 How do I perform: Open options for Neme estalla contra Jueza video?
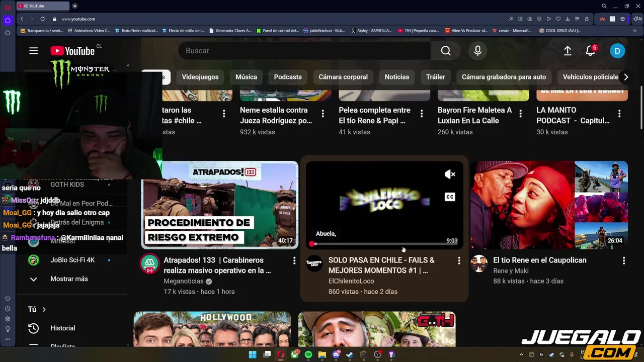point(323,114)
